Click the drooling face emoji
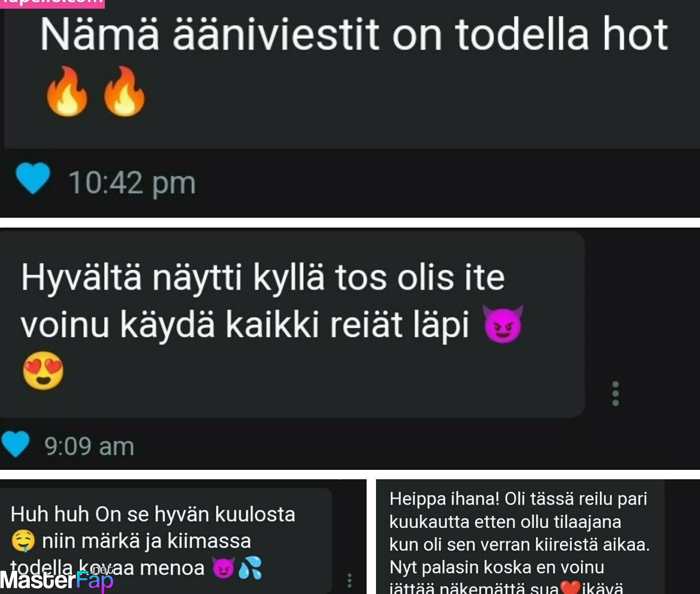The image size is (700, 594). (x=23, y=541)
